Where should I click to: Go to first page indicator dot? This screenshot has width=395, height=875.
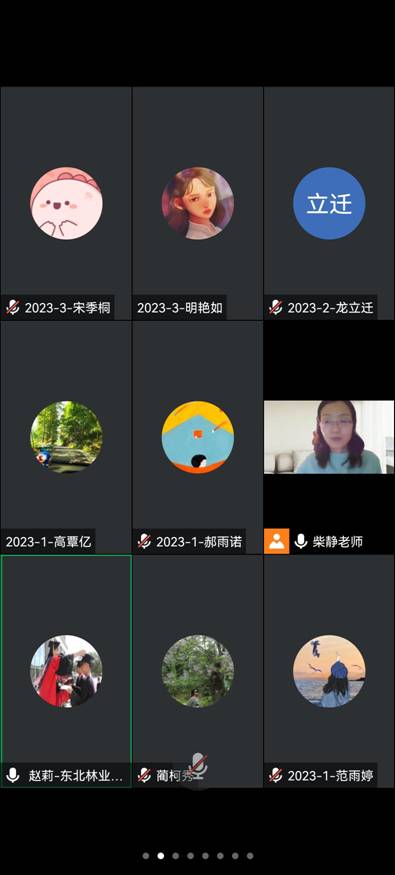(146, 855)
